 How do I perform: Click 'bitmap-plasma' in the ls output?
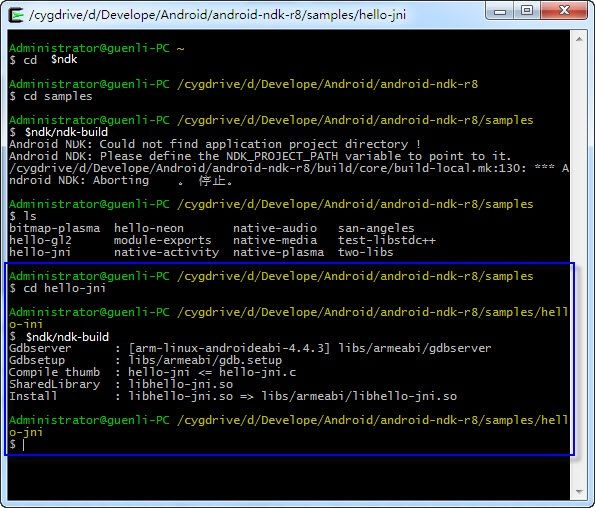(x=55, y=228)
